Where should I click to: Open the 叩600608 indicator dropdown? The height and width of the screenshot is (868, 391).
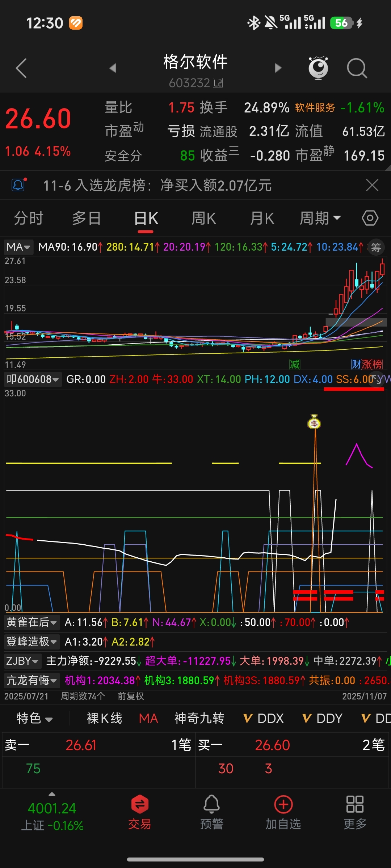(33, 379)
